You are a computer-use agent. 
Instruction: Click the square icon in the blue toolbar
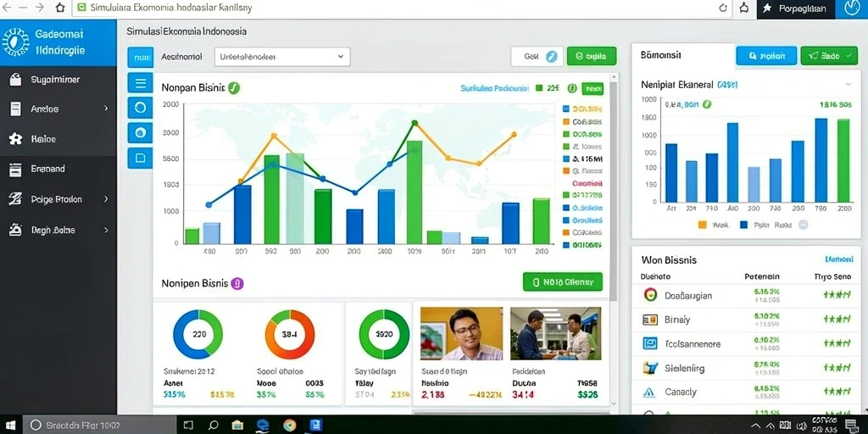[x=140, y=159]
